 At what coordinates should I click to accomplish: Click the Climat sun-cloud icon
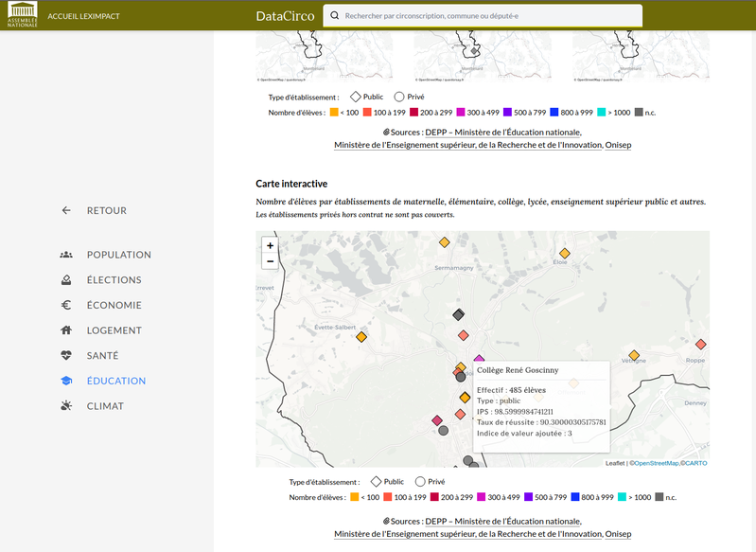click(x=66, y=406)
